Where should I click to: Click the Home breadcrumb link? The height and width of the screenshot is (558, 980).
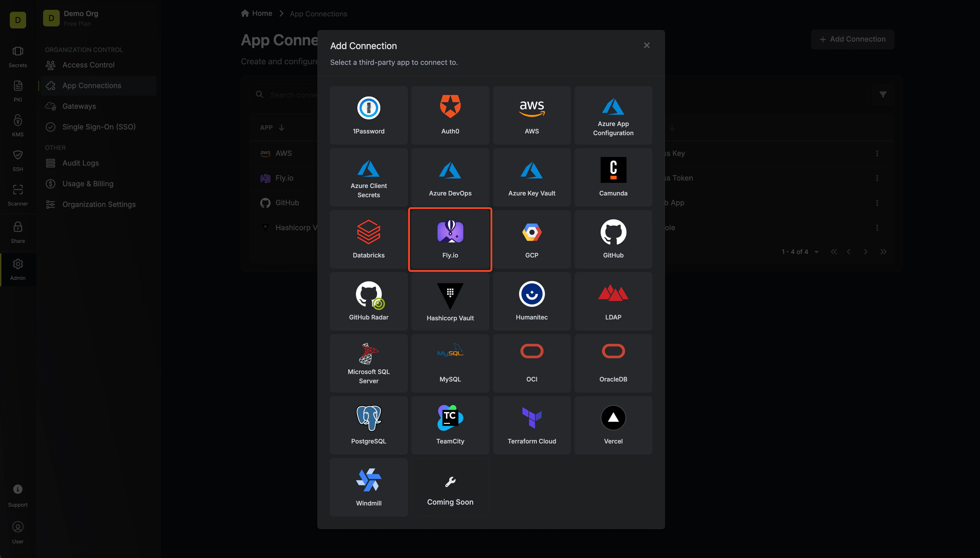(256, 13)
